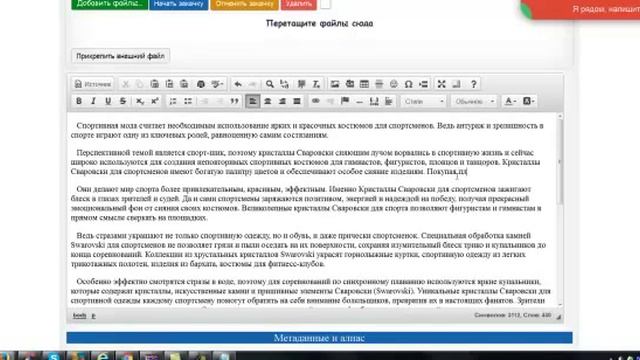The image size is (640, 360).
Task: Click the editor scrollbar down arrow
Action: click(560, 304)
